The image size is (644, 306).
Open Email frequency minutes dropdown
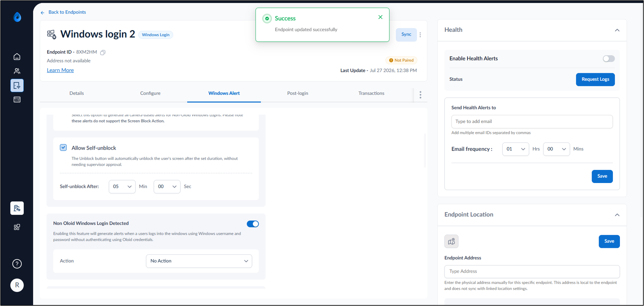[x=556, y=149]
